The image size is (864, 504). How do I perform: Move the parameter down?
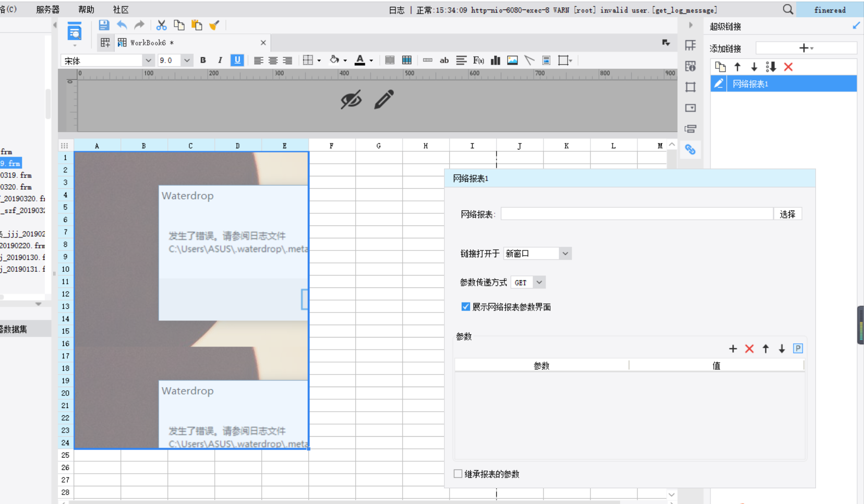(x=782, y=349)
